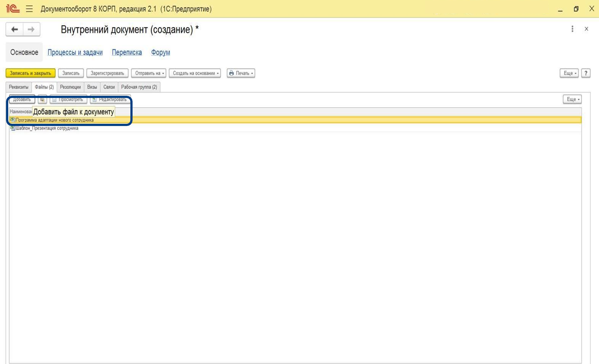Open the Форум link
Screen dimensions: 599x364
click(x=160, y=52)
